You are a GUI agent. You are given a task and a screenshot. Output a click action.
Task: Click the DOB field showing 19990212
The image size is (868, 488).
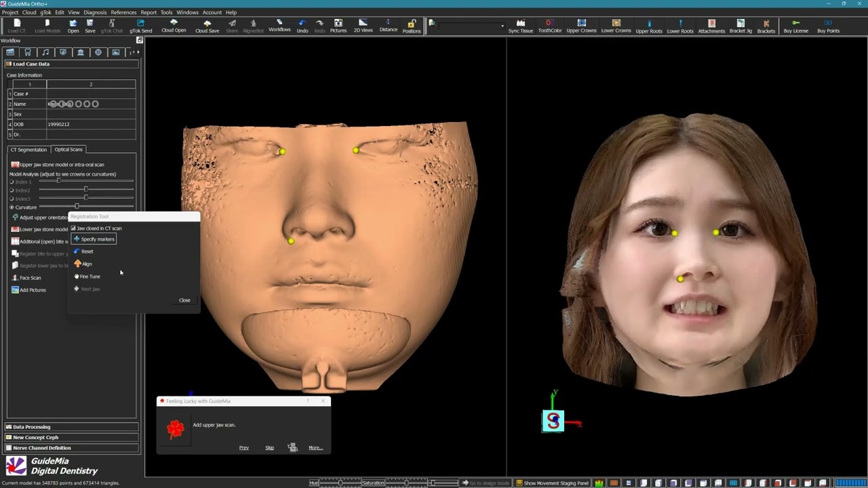[x=91, y=124]
